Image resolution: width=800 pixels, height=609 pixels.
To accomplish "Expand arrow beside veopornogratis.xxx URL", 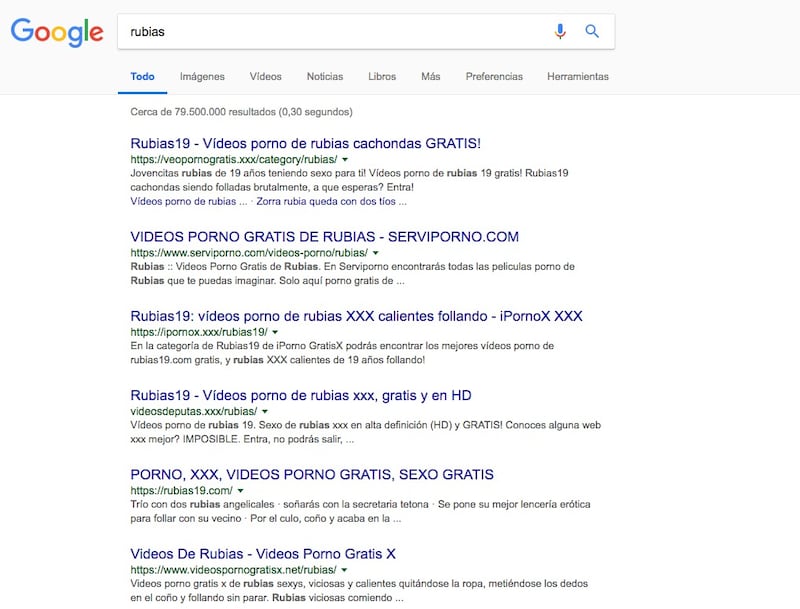I will coord(345,160).
